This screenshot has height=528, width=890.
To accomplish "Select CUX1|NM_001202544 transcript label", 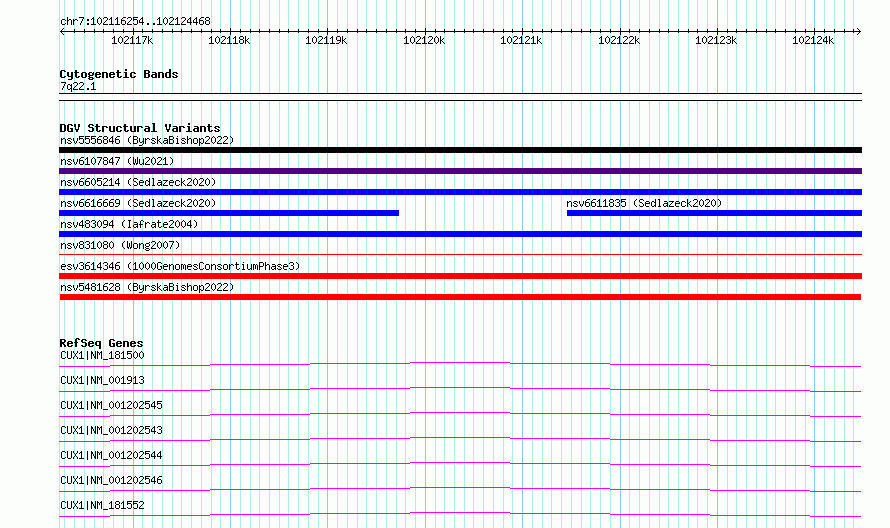I will 111,455.
